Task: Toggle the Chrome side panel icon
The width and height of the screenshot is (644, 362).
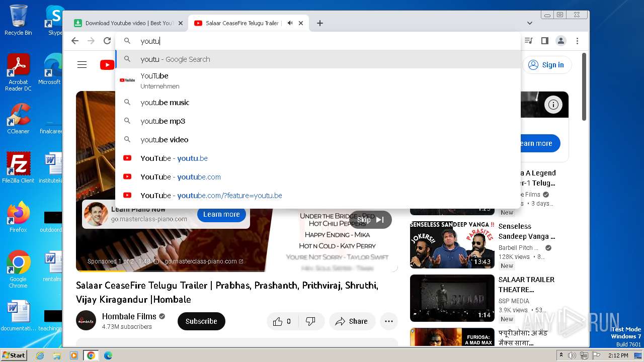Action: click(x=544, y=41)
